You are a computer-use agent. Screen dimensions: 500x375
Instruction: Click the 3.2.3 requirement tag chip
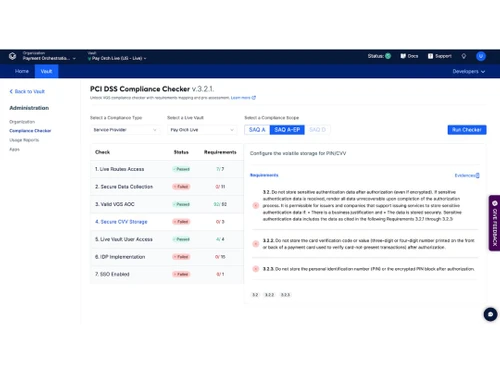(x=285, y=295)
